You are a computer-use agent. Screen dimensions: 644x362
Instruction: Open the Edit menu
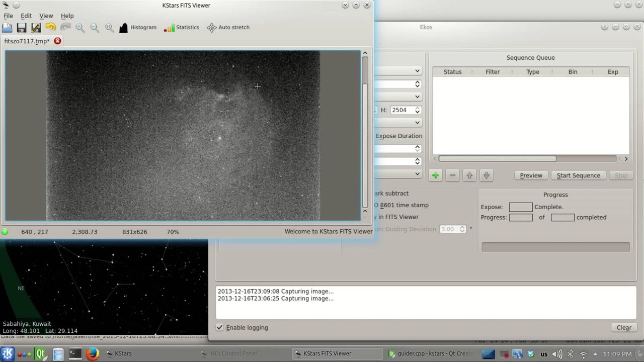click(x=26, y=16)
